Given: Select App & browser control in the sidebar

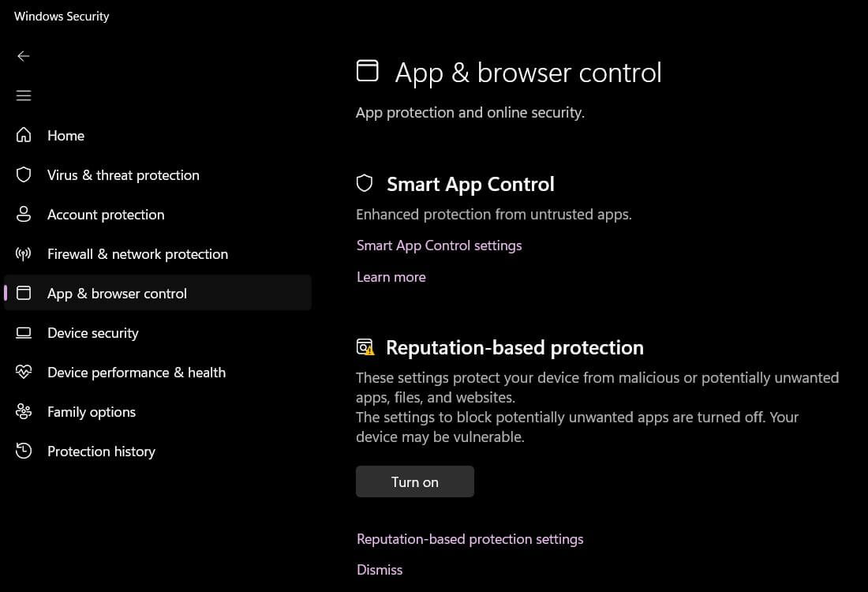Looking at the screenshot, I should (x=117, y=293).
